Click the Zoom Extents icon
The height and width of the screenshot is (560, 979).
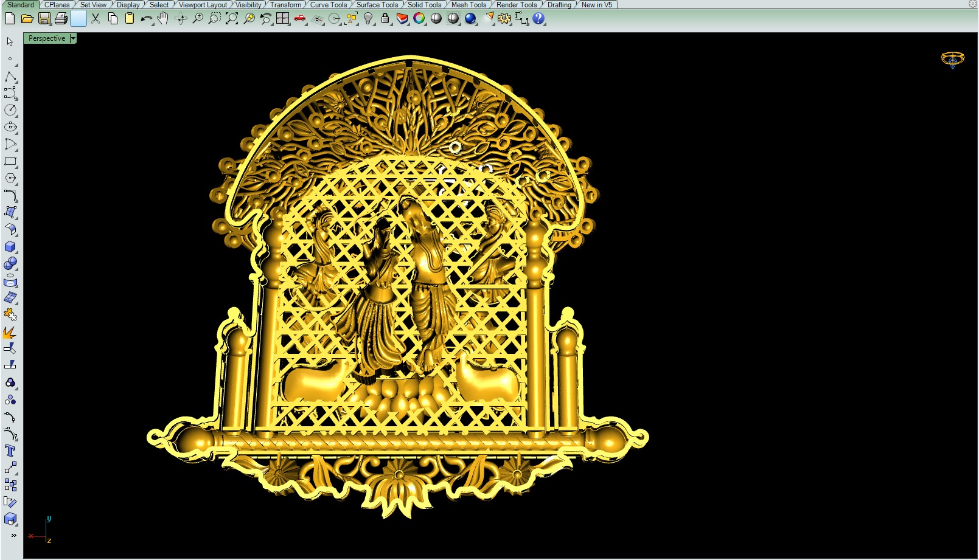[232, 19]
